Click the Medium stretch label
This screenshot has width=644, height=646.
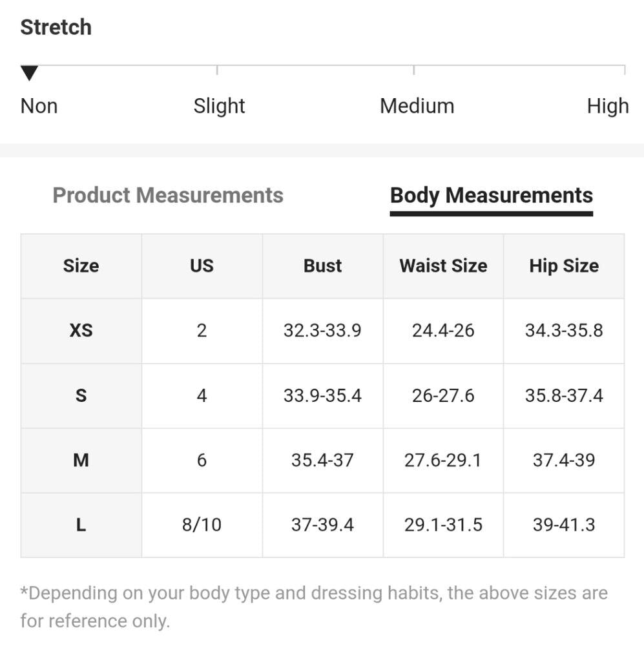click(x=417, y=106)
